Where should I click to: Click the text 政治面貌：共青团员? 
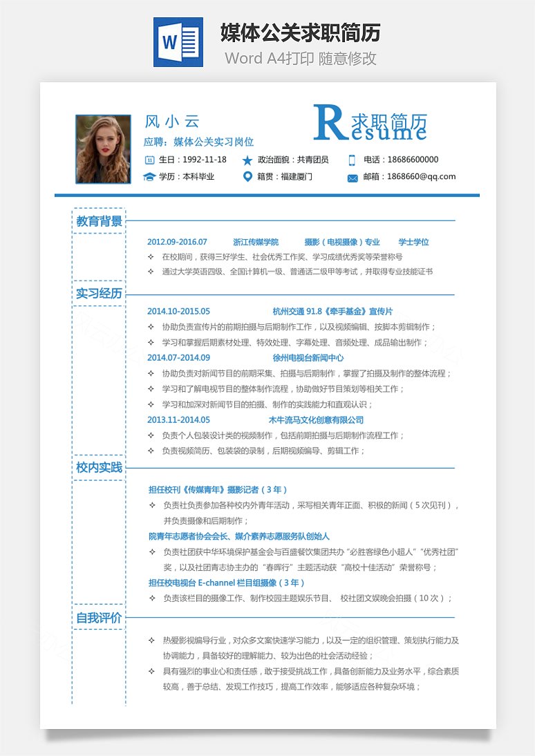click(x=293, y=160)
